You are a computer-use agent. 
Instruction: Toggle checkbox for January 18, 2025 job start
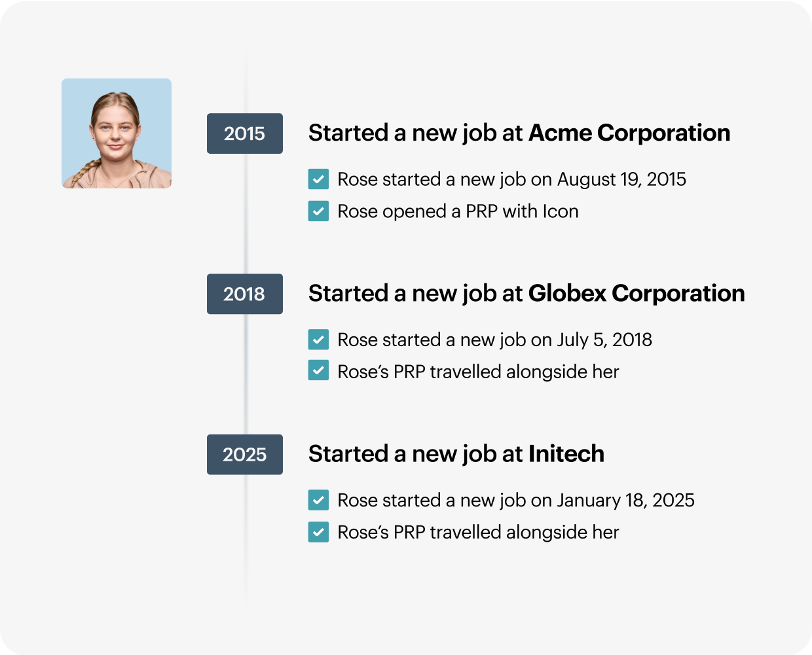(318, 500)
